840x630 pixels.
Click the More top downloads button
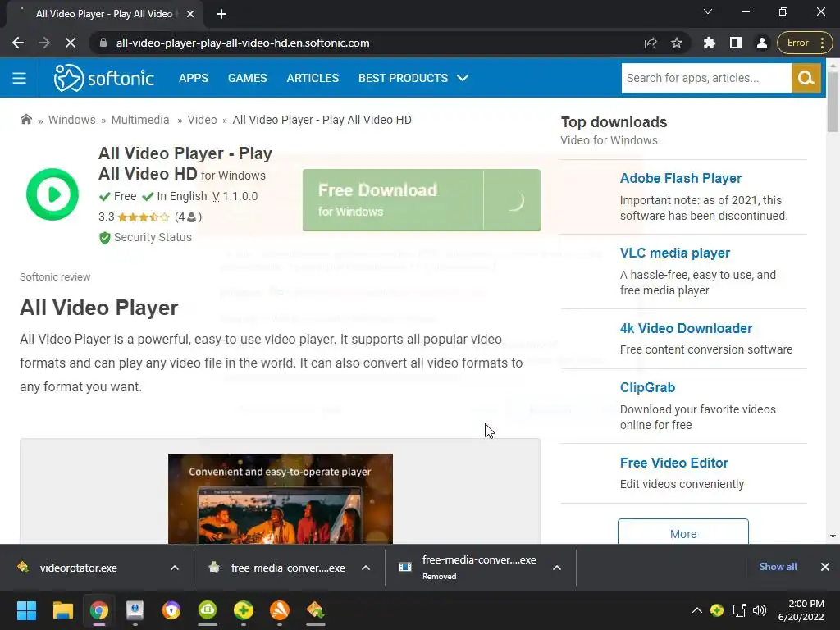[683, 533]
